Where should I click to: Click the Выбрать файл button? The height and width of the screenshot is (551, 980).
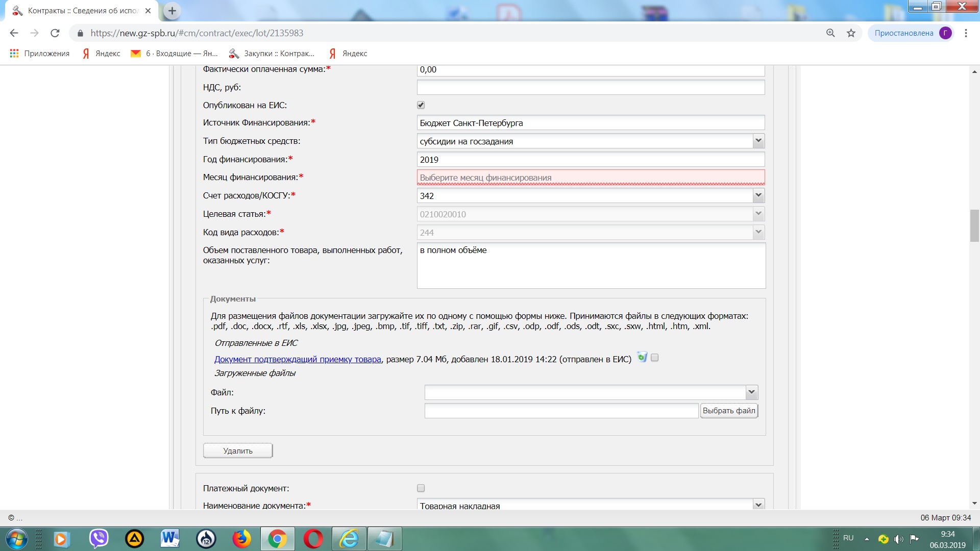[728, 411]
